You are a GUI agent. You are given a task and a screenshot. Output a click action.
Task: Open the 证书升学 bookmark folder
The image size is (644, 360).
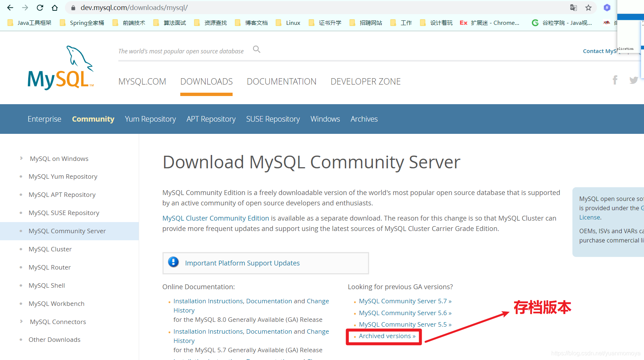point(325,23)
